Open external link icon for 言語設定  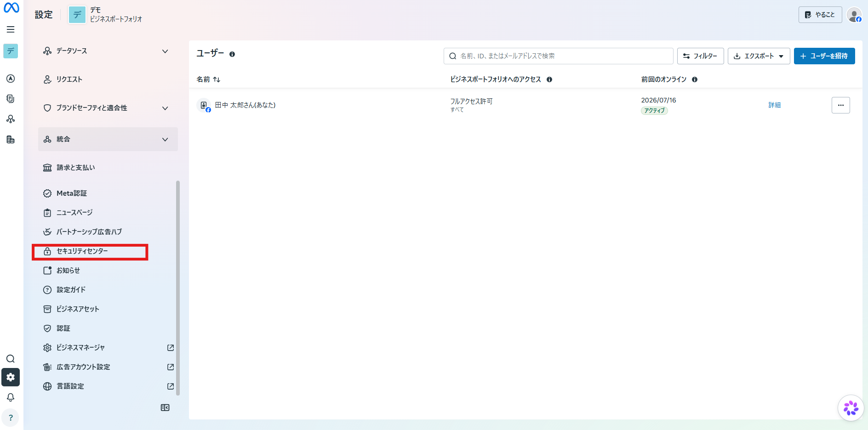tap(171, 386)
